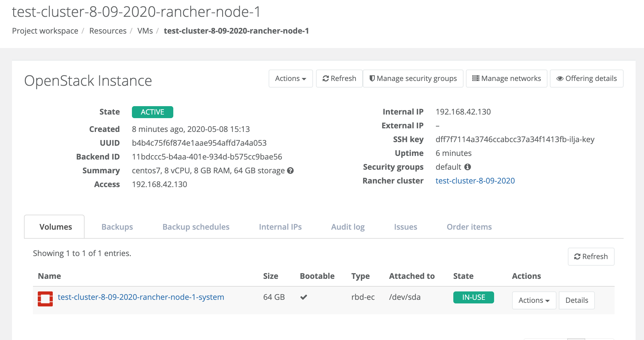Go to Project workspace breadcrumb

pos(45,31)
